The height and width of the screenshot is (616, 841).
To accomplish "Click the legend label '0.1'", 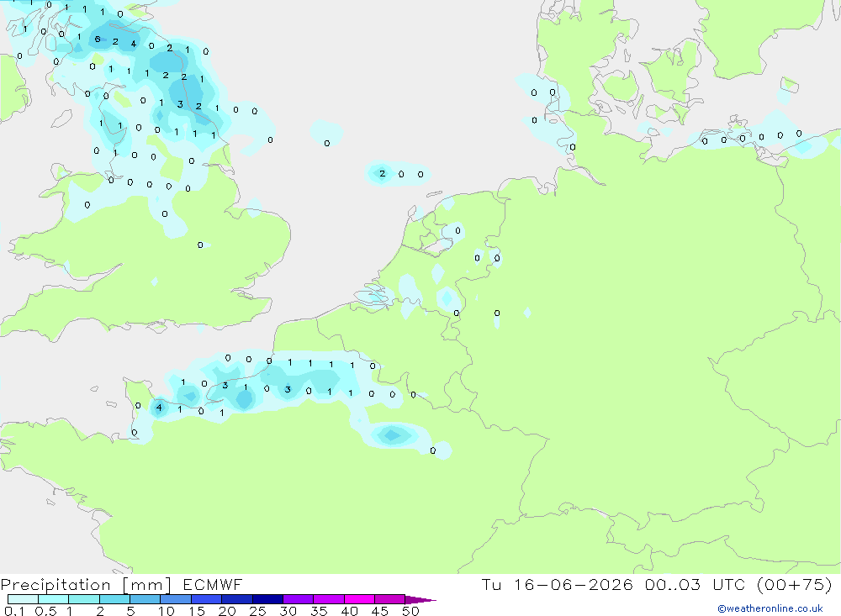I will tap(14, 611).
